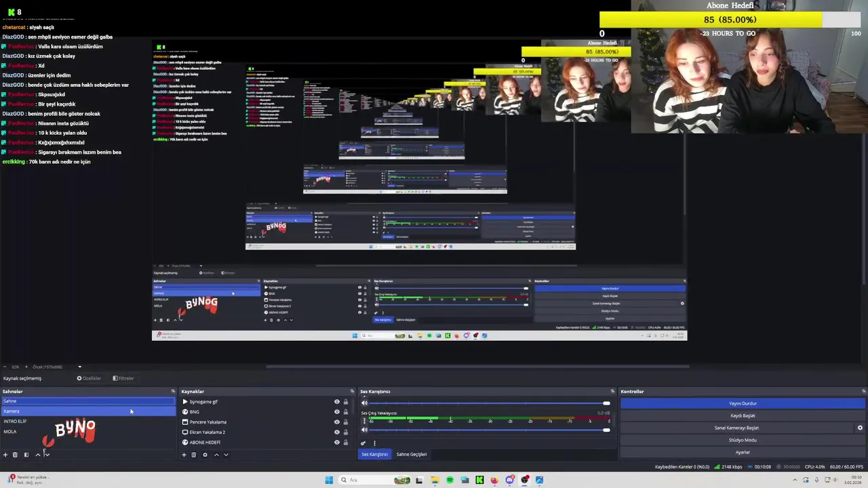This screenshot has height=488, width=868.
Task: Show hidden system tray icons chevron
Action: (x=796, y=480)
